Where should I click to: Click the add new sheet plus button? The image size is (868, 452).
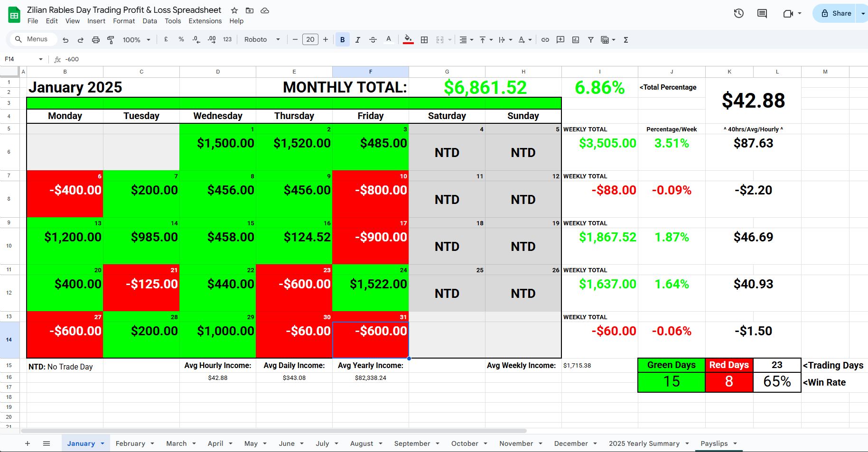(28, 443)
